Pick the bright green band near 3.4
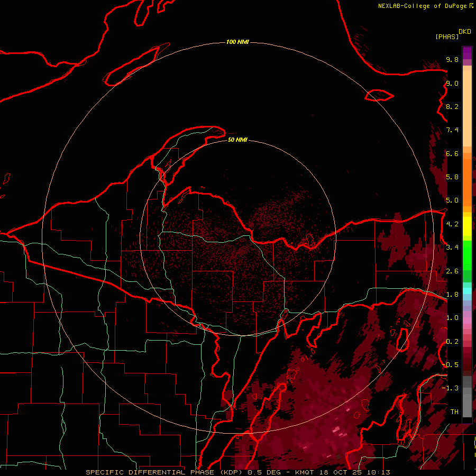The height and width of the screenshot is (476, 476). [x=467, y=255]
